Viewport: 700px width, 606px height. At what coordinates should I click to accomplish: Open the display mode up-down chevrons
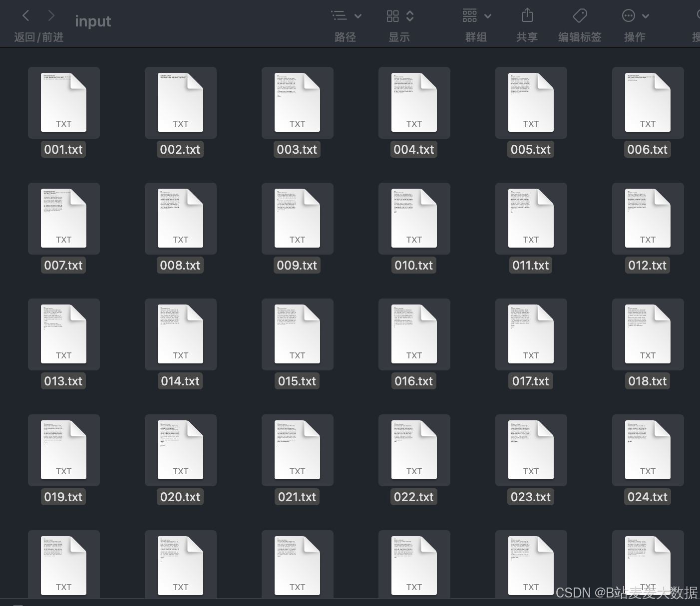(410, 16)
